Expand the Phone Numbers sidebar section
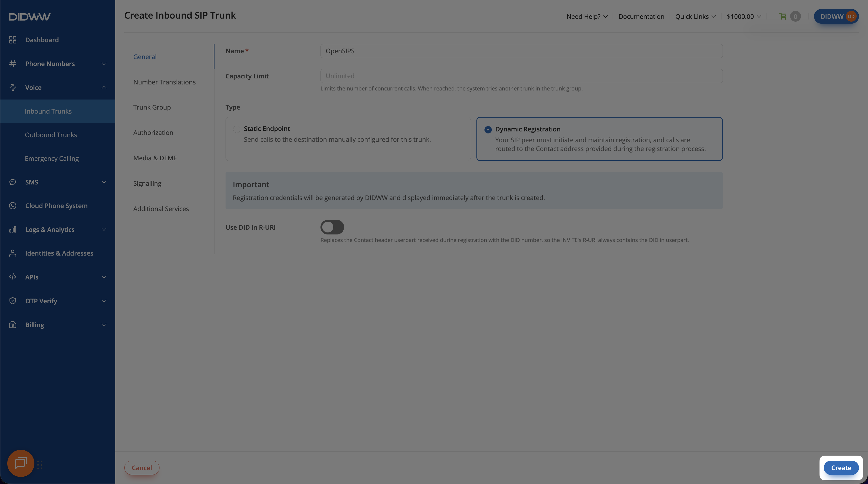The width and height of the screenshot is (868, 484). tap(58, 64)
